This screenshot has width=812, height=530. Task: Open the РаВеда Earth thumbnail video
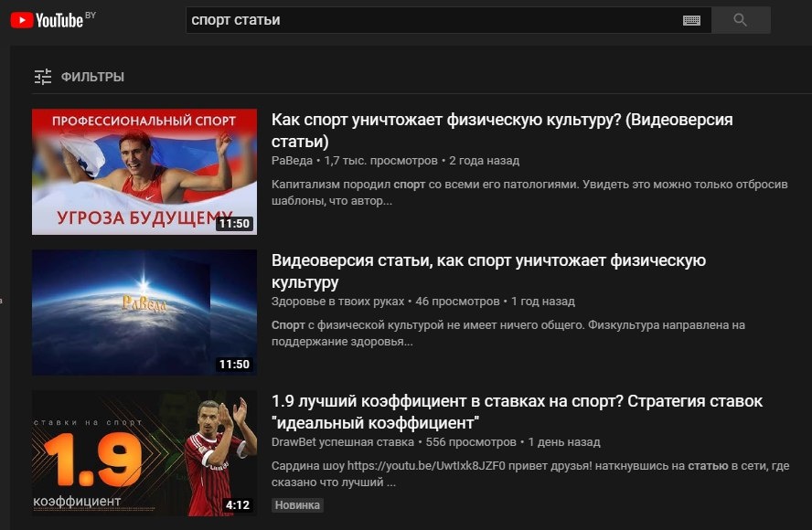144,313
